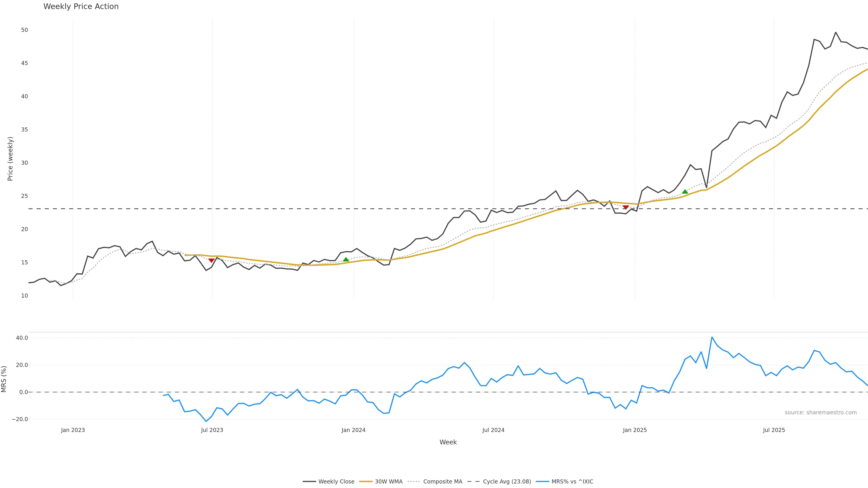Click the red down-triangle marker near Jan 2025
The height and width of the screenshot is (488, 868).
(x=626, y=207)
